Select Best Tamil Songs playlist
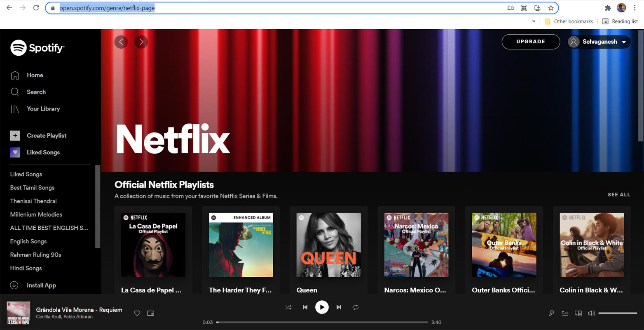 pyautogui.click(x=32, y=188)
